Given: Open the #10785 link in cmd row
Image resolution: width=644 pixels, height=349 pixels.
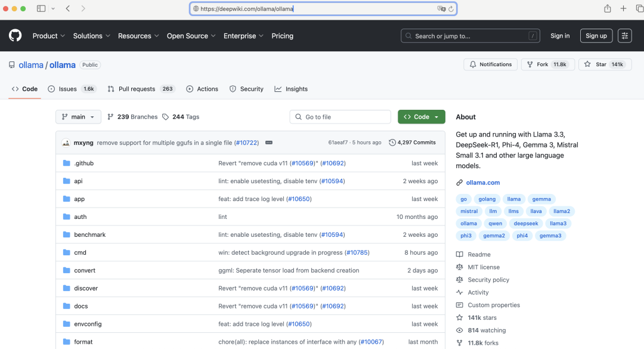Looking at the screenshot, I should coord(357,252).
